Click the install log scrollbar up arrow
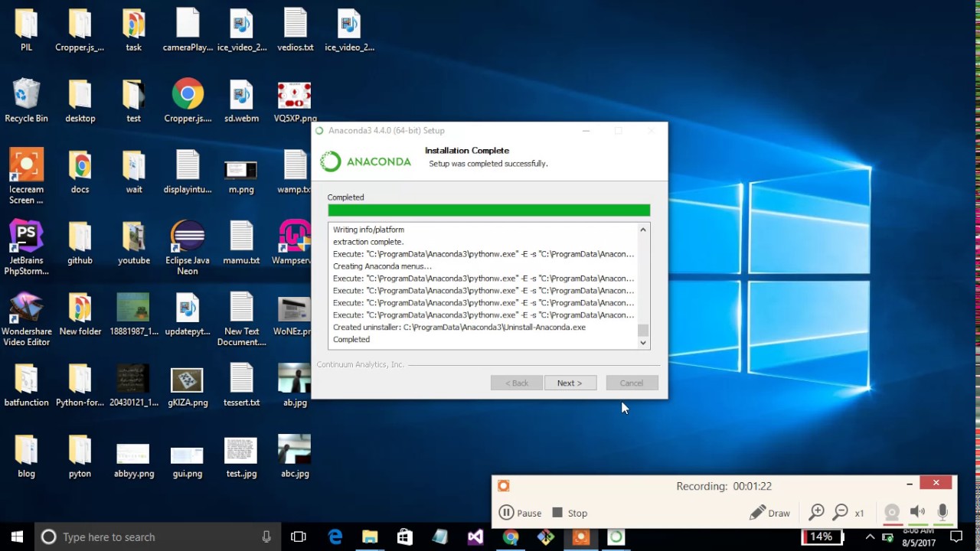The height and width of the screenshot is (551, 980). point(643,230)
